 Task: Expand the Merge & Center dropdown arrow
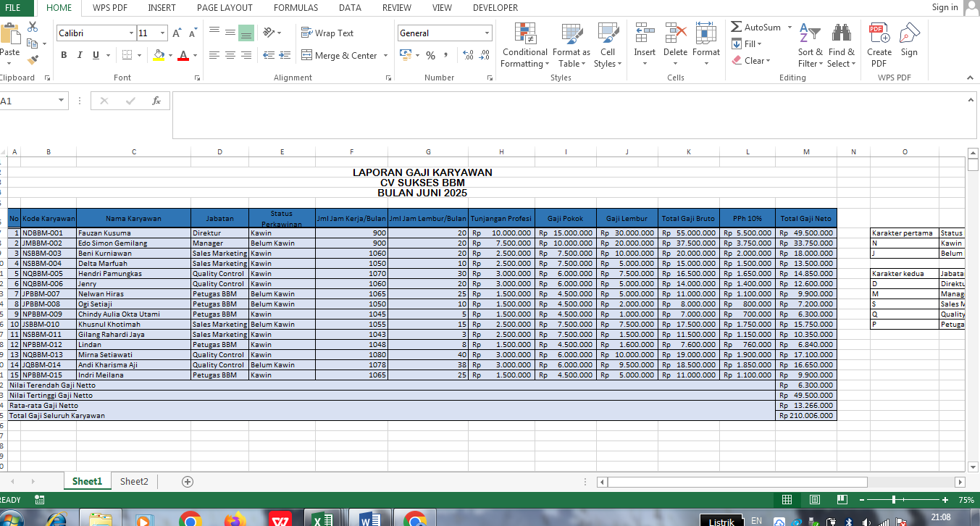tap(385, 56)
